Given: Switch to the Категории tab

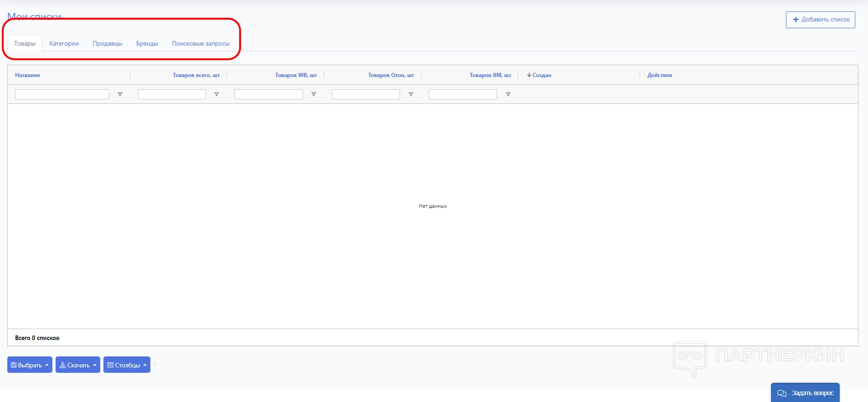Looking at the screenshot, I should tap(64, 43).
